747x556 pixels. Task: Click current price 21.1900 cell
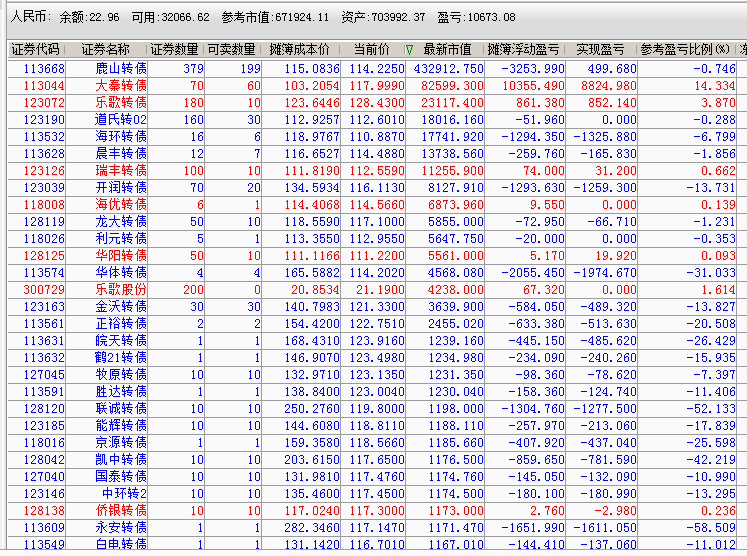[380, 290]
